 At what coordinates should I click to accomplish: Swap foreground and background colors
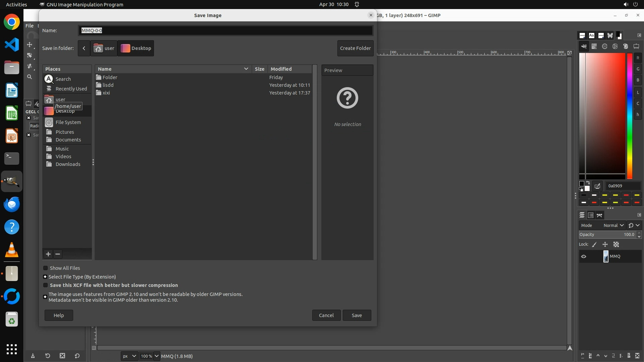pos(588,183)
